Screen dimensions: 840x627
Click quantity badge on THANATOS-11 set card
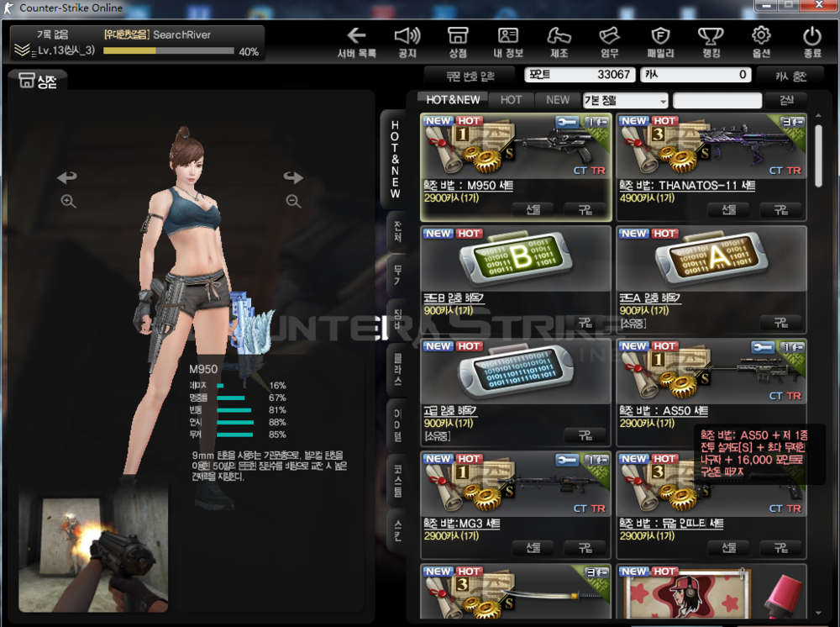792,122
